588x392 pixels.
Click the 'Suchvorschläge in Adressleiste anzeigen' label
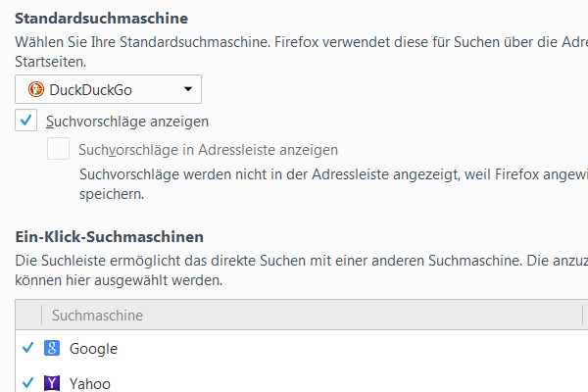(x=208, y=150)
